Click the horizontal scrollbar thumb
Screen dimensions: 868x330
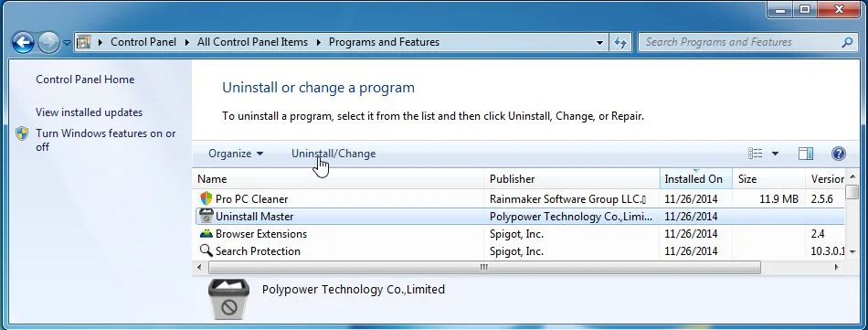click(484, 268)
